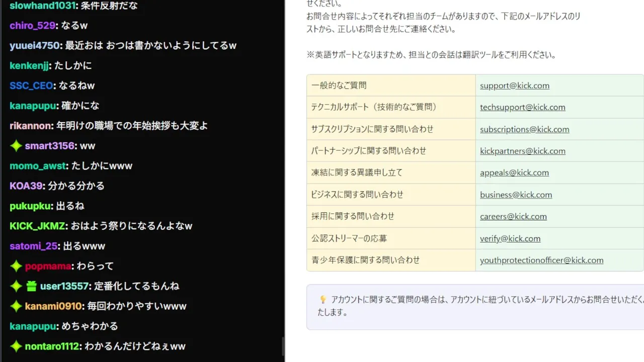Select the momo_awst chat username
This screenshot has height=362, width=644.
[x=38, y=166]
